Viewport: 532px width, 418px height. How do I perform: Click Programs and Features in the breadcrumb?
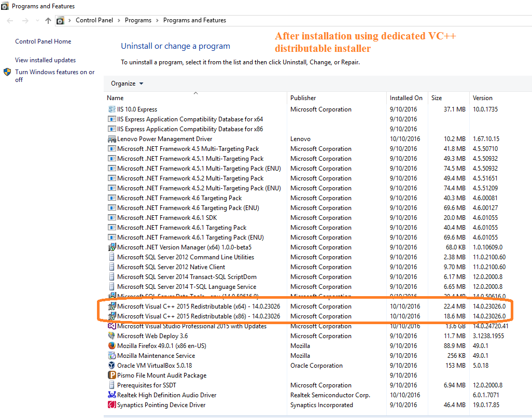point(194,20)
